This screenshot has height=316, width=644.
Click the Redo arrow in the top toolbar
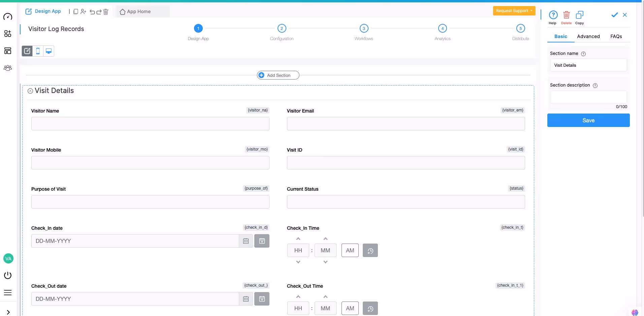pyautogui.click(x=99, y=12)
